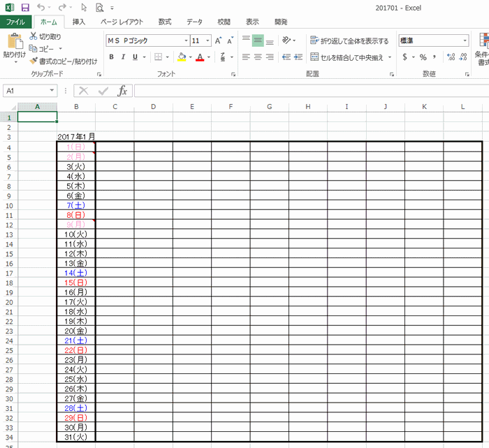Click the Decrease Decimal icon

pos(463,57)
